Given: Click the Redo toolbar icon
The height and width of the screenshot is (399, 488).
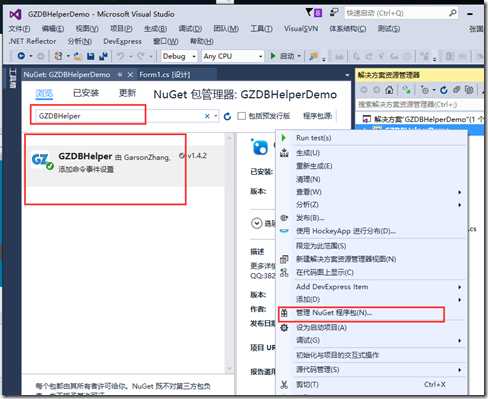Looking at the screenshot, I should tap(140, 56).
